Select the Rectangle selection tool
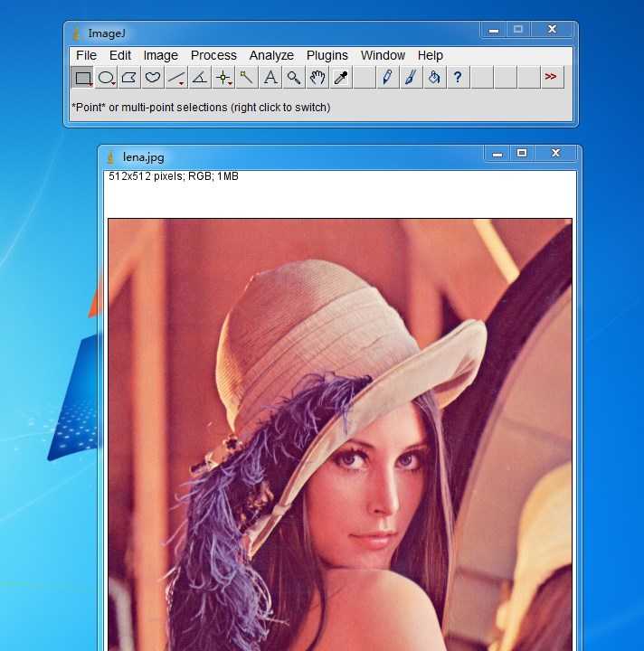Image resolution: width=644 pixels, height=651 pixels. (x=82, y=77)
